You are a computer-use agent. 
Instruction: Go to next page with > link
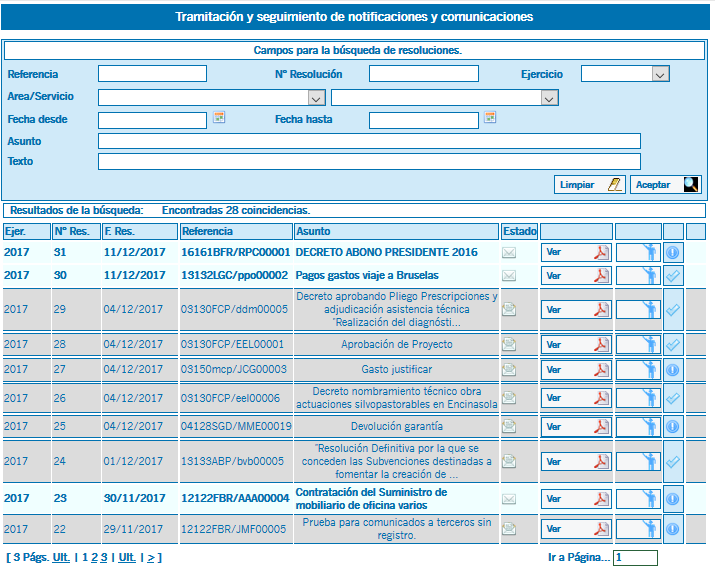pyautogui.click(x=151, y=557)
